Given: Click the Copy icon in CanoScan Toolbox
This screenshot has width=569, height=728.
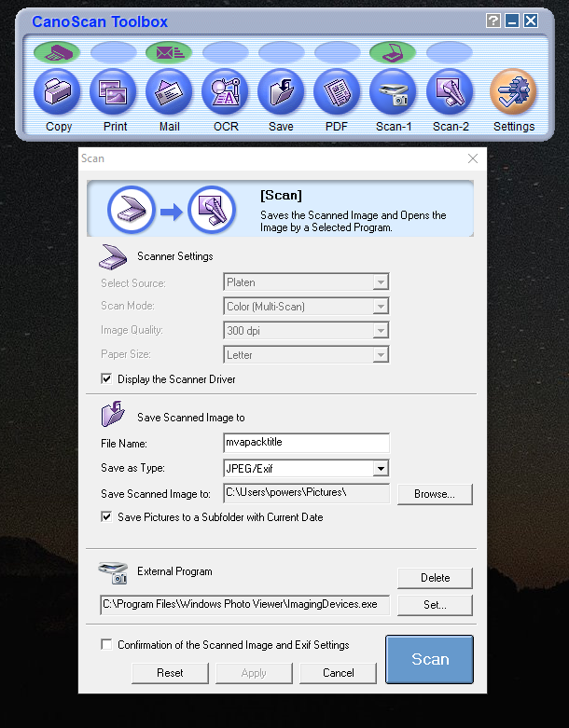Looking at the screenshot, I should pos(57,92).
